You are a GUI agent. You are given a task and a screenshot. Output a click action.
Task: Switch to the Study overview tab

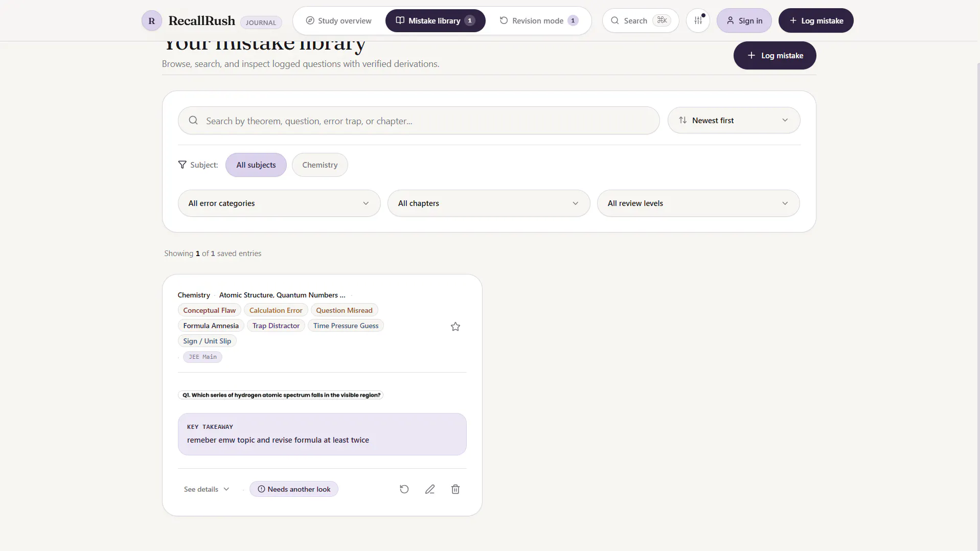pos(338,20)
